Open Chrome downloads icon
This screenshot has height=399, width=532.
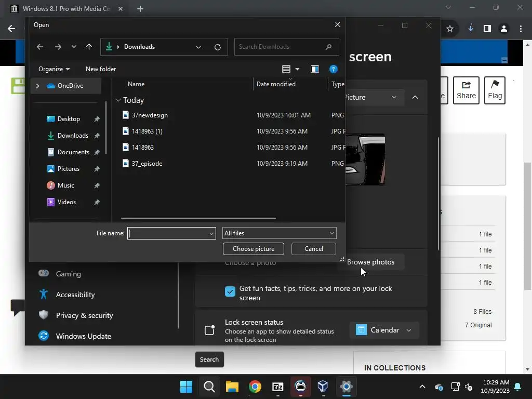coord(471,29)
